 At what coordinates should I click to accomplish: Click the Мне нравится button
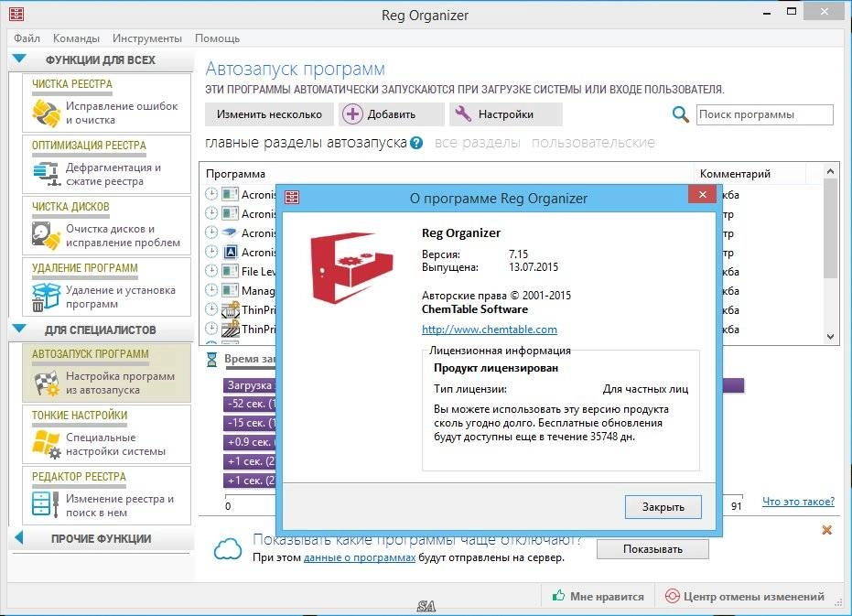(x=598, y=597)
